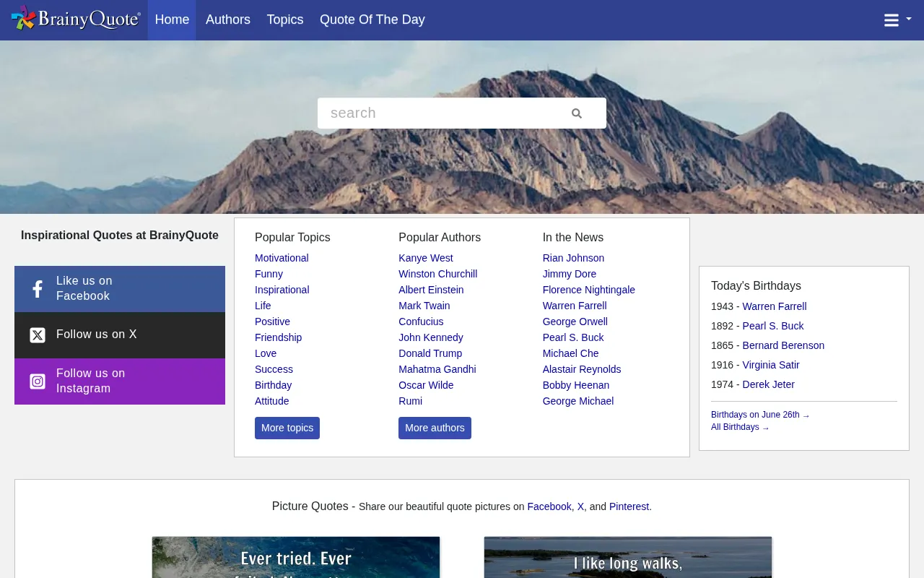
Task: Click the X logo icon in the sidebar
Action: click(38, 335)
